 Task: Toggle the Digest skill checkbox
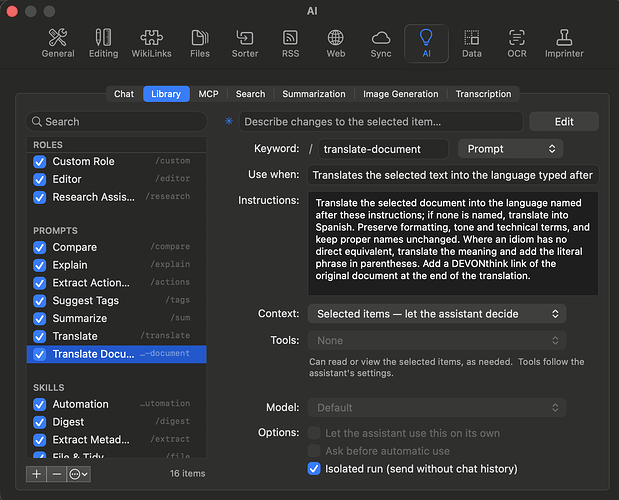(x=39, y=422)
